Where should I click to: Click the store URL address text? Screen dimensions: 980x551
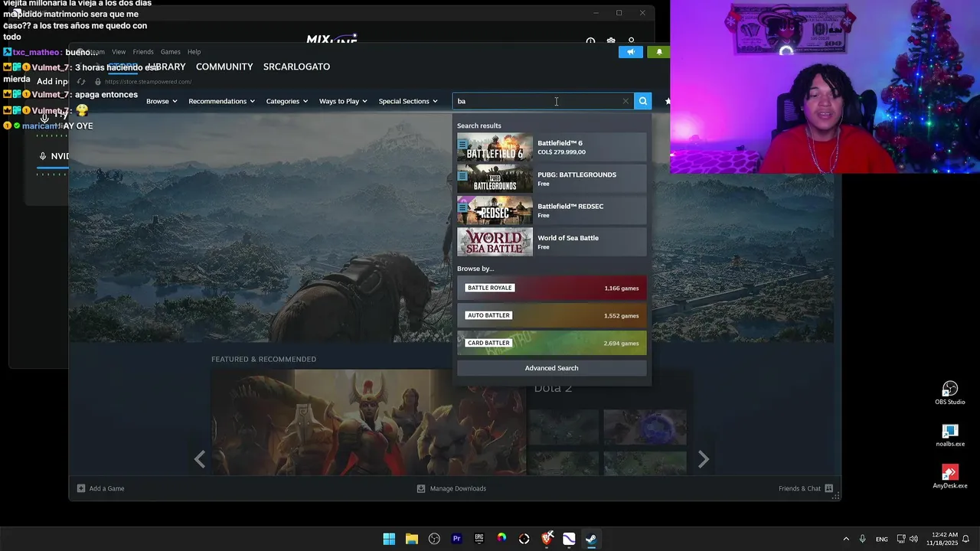click(148, 82)
